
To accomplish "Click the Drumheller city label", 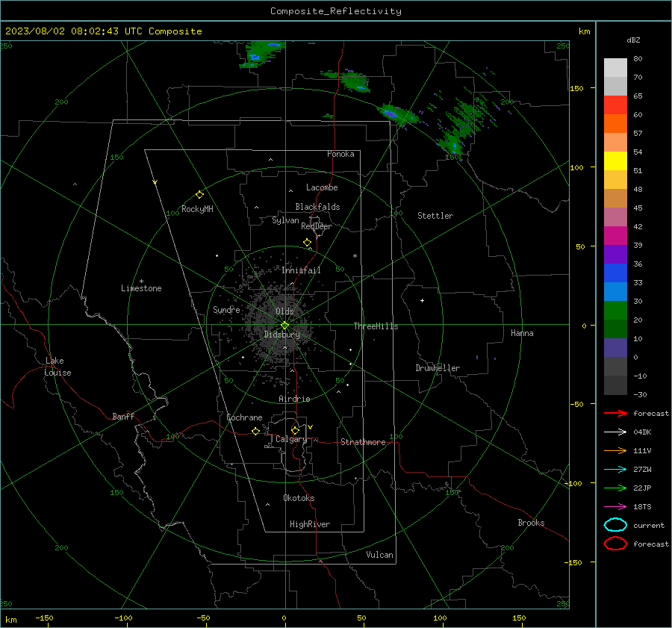I will click(438, 368).
